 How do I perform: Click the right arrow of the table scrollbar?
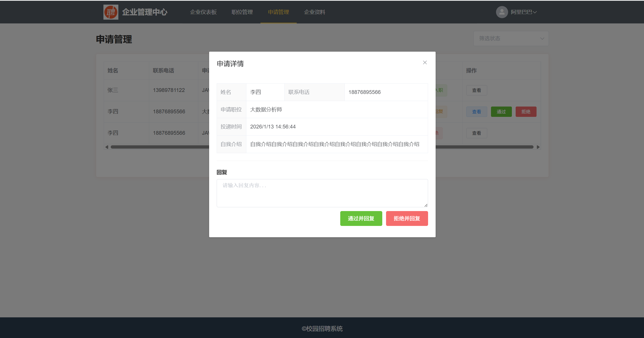(538, 147)
